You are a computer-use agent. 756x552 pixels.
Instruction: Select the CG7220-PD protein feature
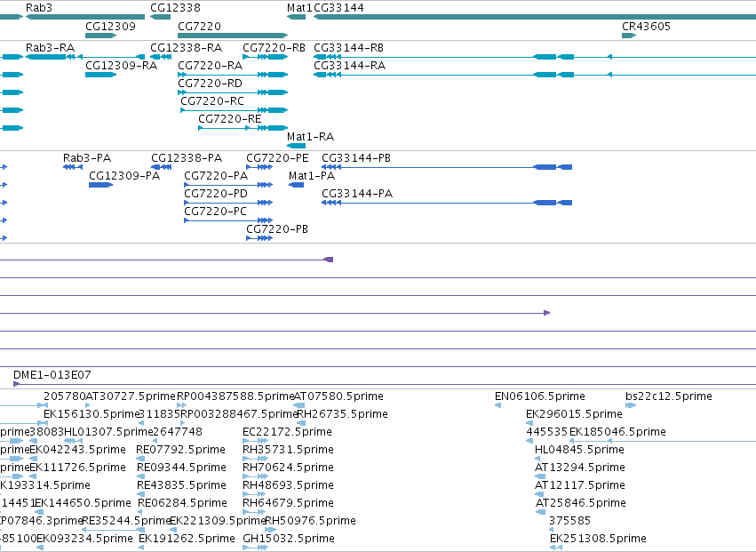tap(228, 203)
